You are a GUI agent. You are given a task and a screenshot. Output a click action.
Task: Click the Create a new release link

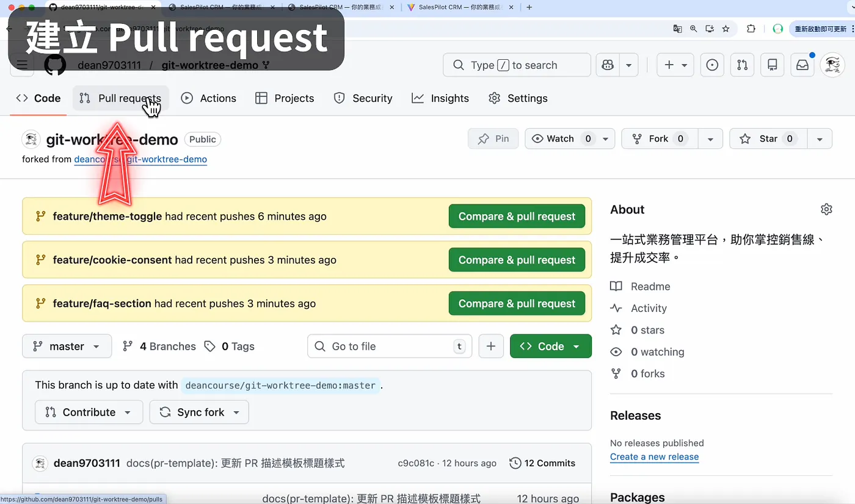click(x=654, y=456)
